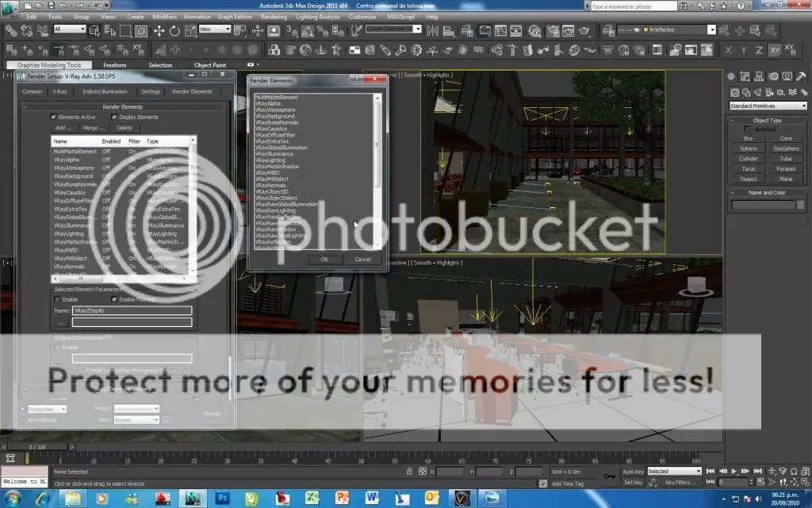Toggle the Display Elements checkbox

pos(115,117)
